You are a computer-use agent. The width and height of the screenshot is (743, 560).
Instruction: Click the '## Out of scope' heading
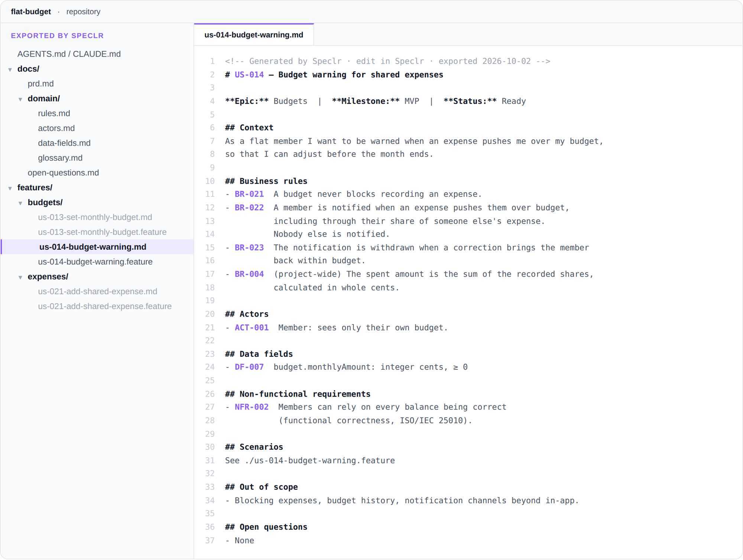(261, 487)
